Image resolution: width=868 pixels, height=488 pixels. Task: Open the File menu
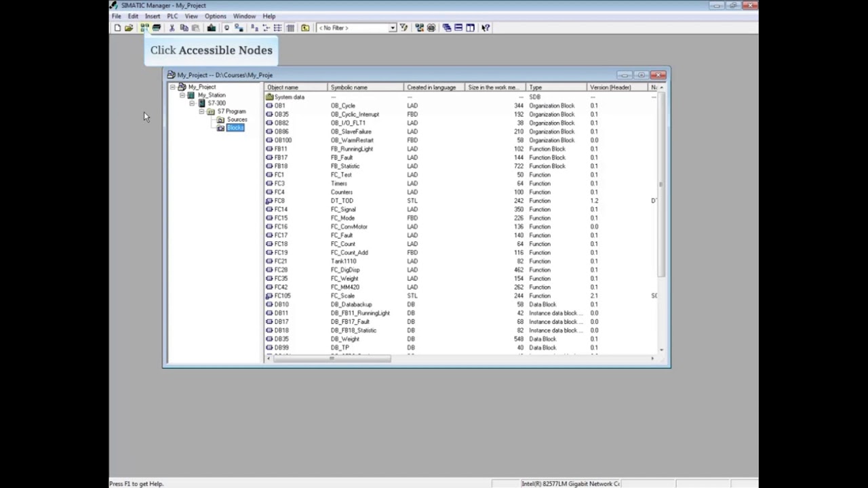[x=117, y=16]
